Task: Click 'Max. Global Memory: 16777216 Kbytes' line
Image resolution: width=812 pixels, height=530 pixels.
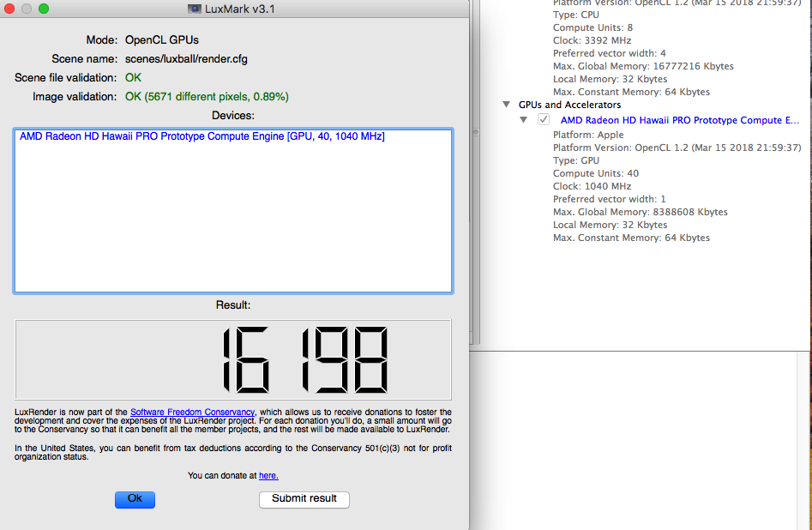Action: click(643, 66)
